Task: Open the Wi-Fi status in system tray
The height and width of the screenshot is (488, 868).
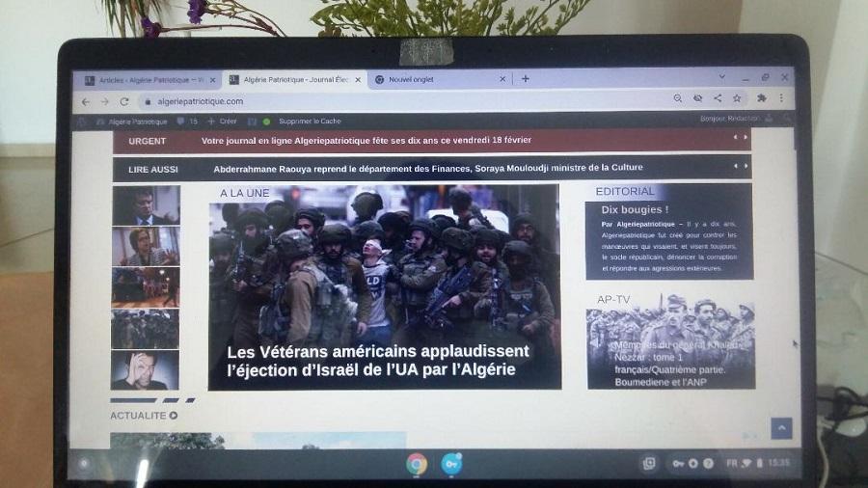Action: click(x=746, y=463)
